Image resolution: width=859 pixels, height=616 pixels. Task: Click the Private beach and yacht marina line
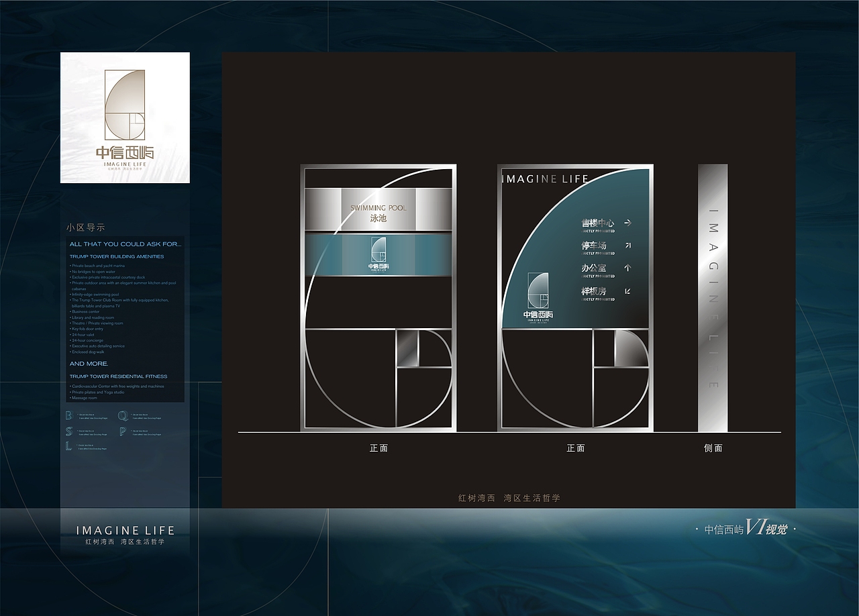pos(97,266)
